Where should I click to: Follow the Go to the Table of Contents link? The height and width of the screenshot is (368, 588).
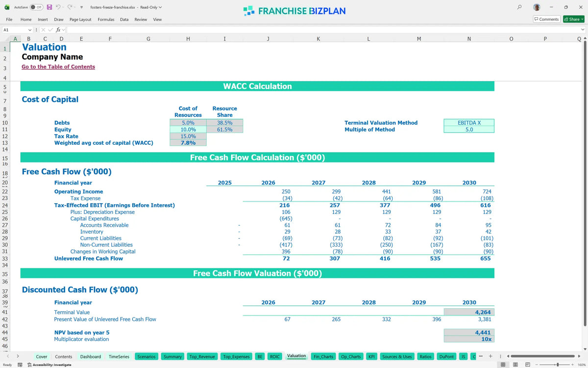click(x=58, y=67)
